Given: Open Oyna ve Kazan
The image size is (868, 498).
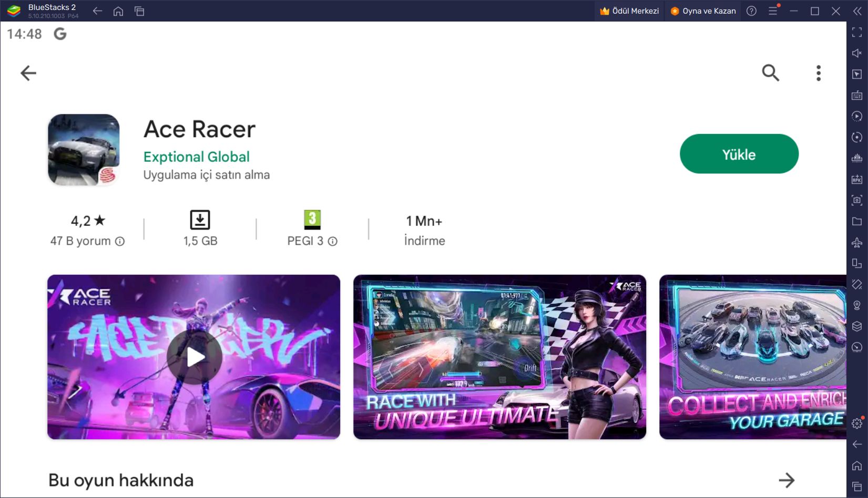Looking at the screenshot, I should (703, 11).
